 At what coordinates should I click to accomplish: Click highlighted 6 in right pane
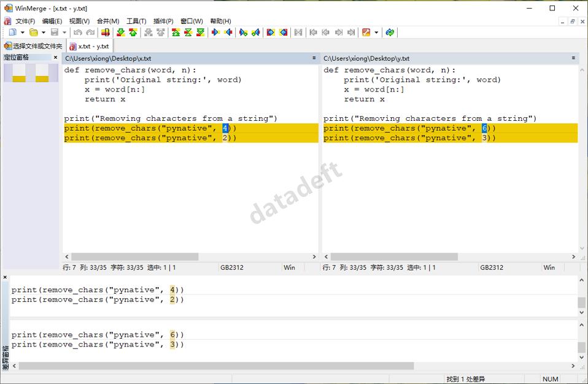[x=484, y=128]
